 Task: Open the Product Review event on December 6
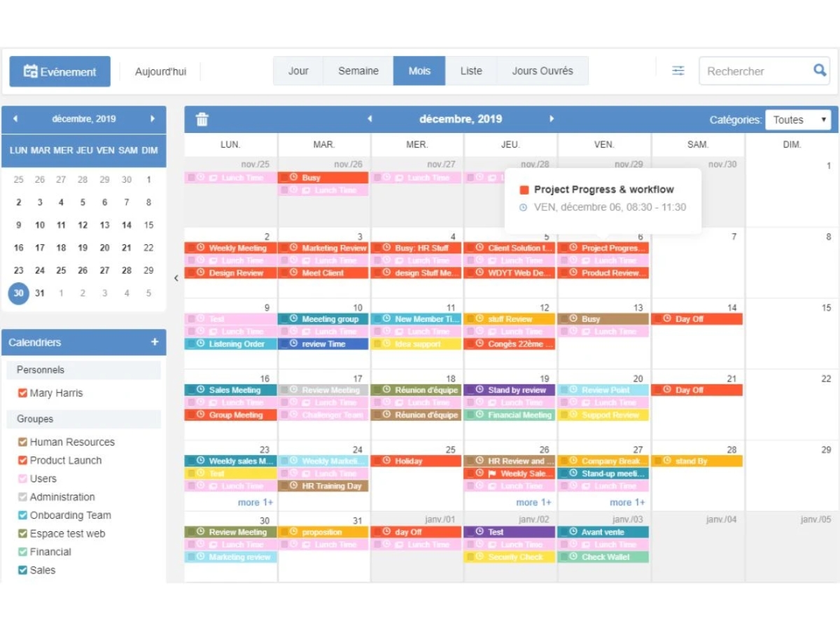[603, 273]
